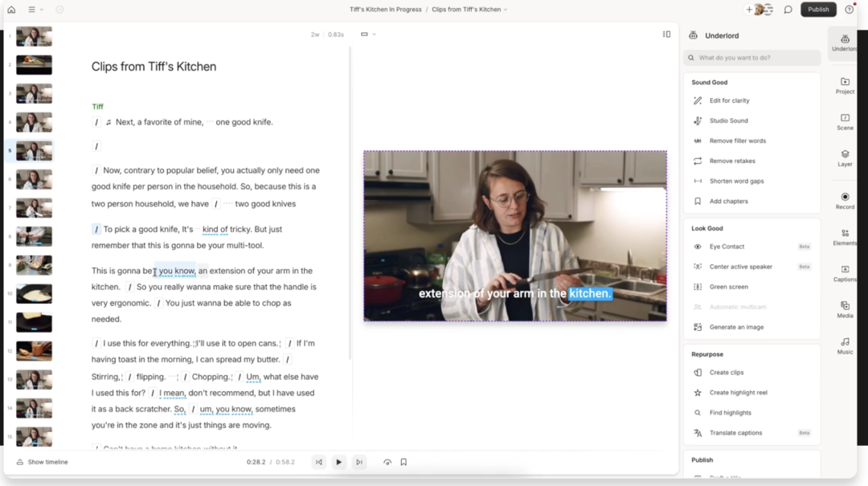This screenshot has width=868, height=486.
Task: Skip to next scene button
Action: coord(359,462)
